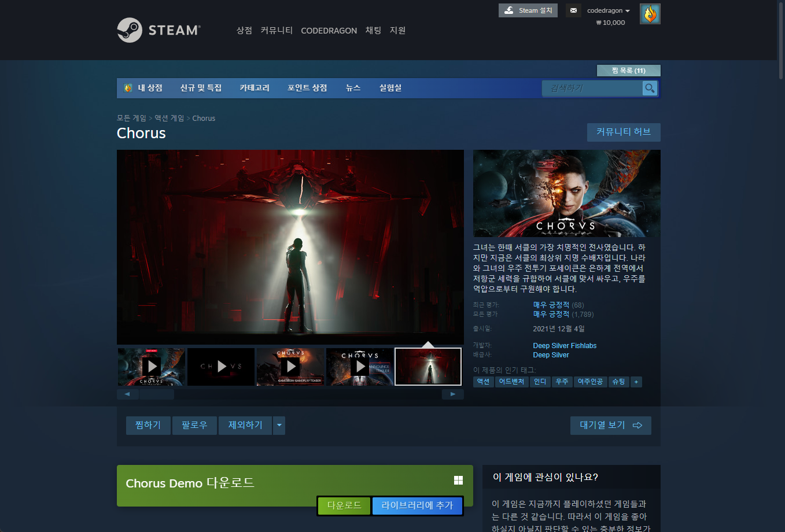Open recent reviews 매우 긍정적 (68) link
Image resolution: width=785 pixels, height=532 pixels.
558,305
